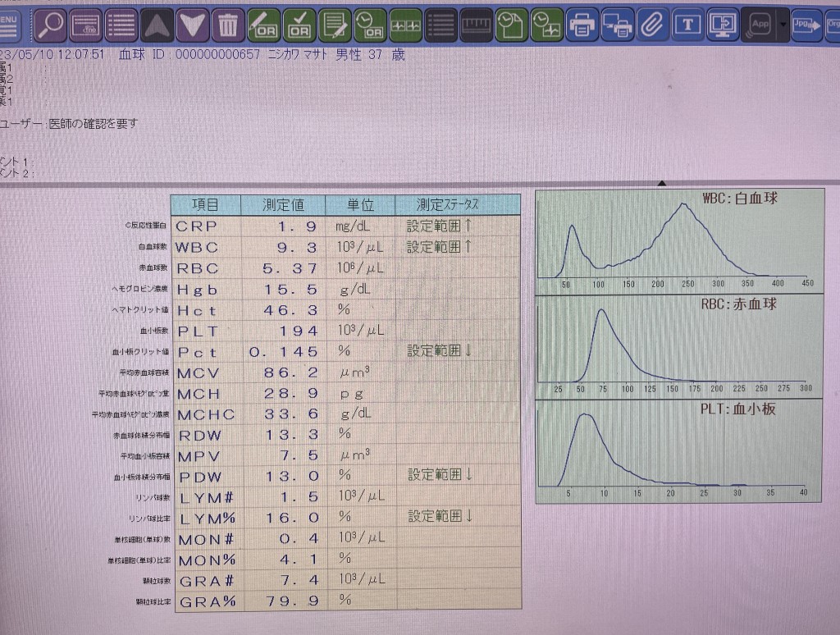This screenshot has width=840, height=635.
Task: Click the 項目 column header
Action: [206, 204]
